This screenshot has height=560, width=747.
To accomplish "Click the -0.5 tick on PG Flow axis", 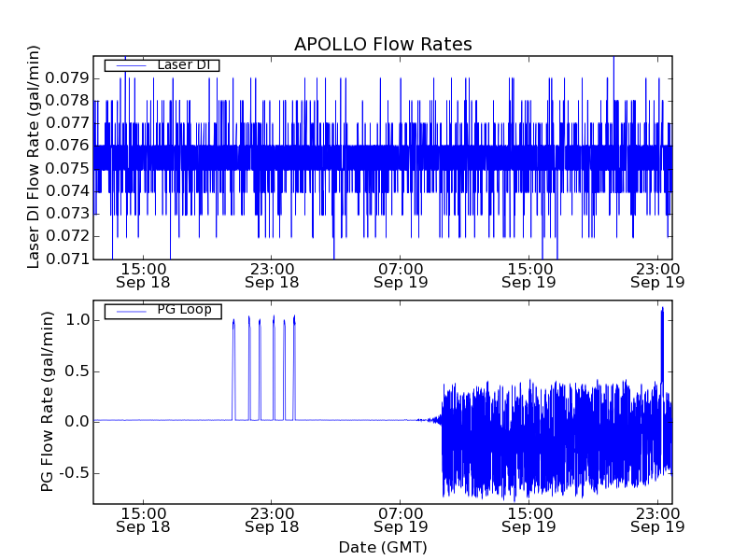I will click(x=75, y=473).
